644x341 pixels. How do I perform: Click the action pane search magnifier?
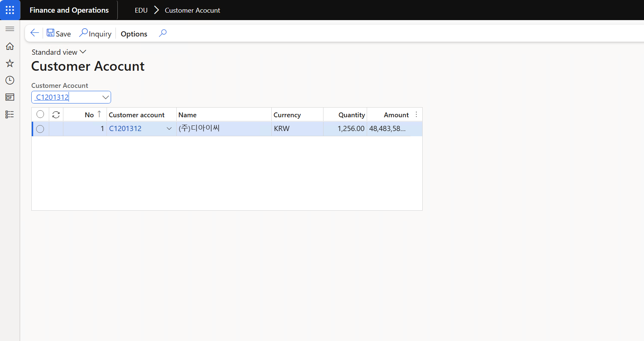(x=163, y=33)
